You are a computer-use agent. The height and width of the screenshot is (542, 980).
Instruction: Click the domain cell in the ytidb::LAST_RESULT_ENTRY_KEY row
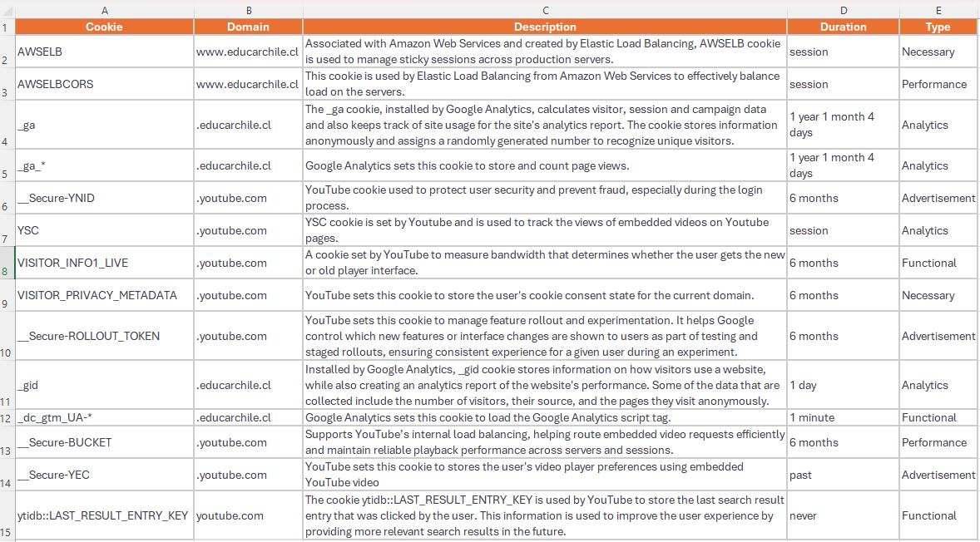click(249, 515)
